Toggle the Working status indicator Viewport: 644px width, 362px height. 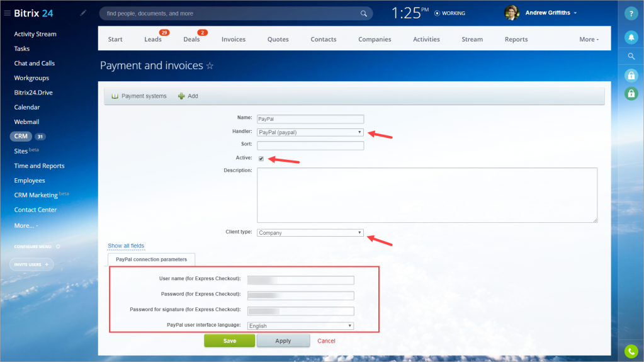[x=449, y=13]
